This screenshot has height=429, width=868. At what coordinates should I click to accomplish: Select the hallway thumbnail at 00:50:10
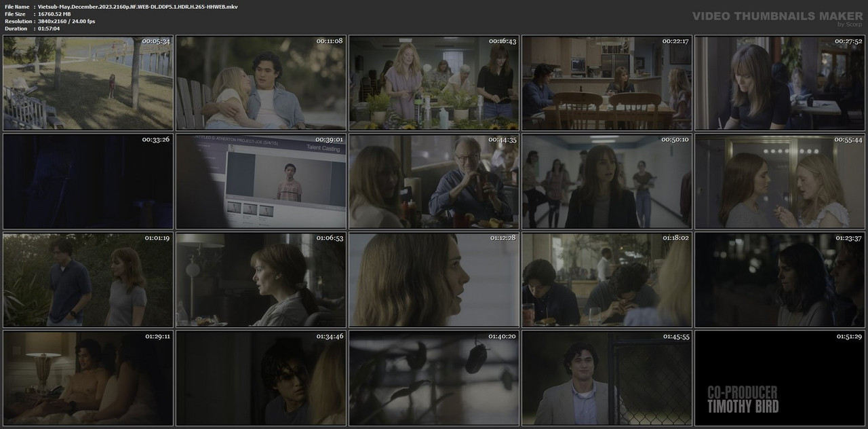click(607, 181)
